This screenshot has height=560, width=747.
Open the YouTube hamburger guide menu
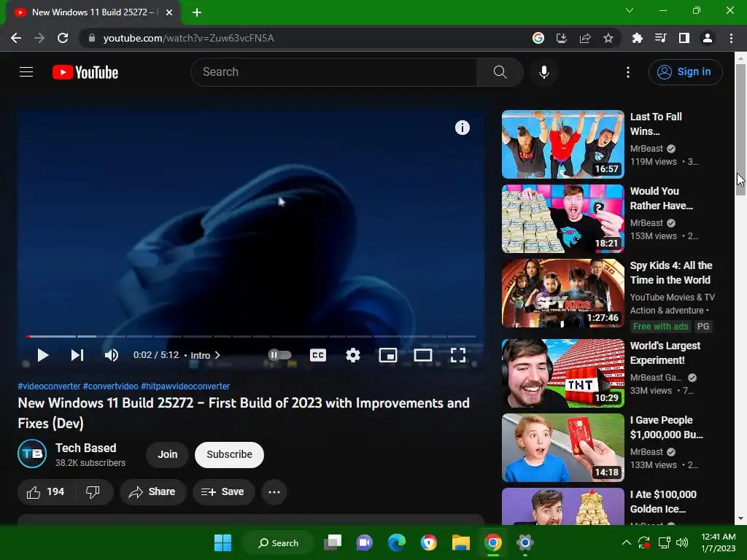26,72
